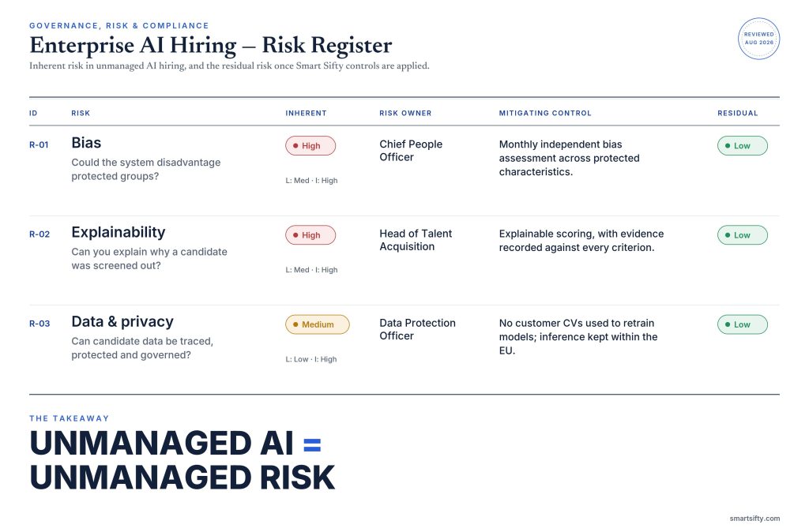This screenshot has height=532, width=809.
Task: Click the Low residual badge for R-01
Action: click(x=743, y=146)
